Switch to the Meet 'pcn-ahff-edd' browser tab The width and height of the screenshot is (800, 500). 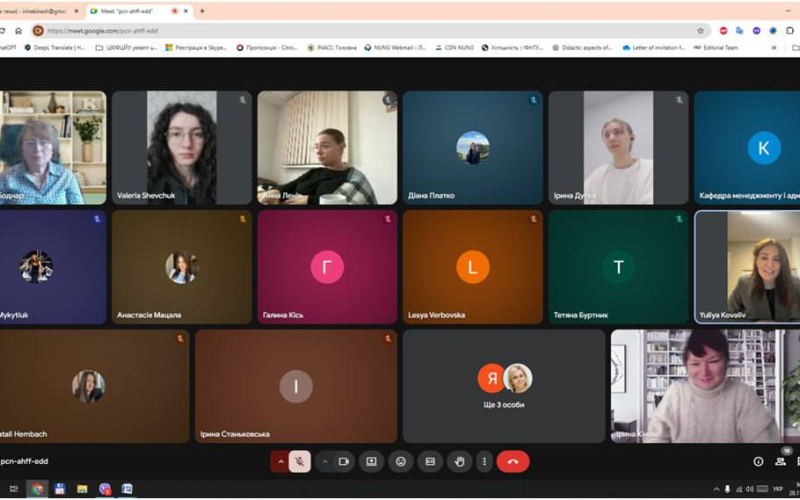tap(130, 11)
